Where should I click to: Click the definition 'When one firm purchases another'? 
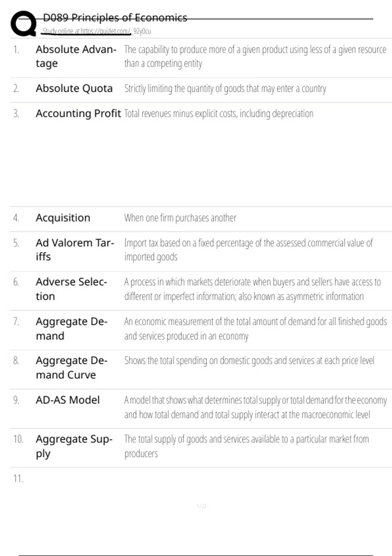180,218
